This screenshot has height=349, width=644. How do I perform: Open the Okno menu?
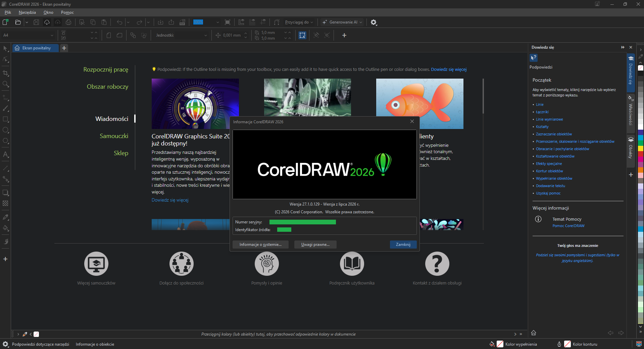click(x=48, y=12)
